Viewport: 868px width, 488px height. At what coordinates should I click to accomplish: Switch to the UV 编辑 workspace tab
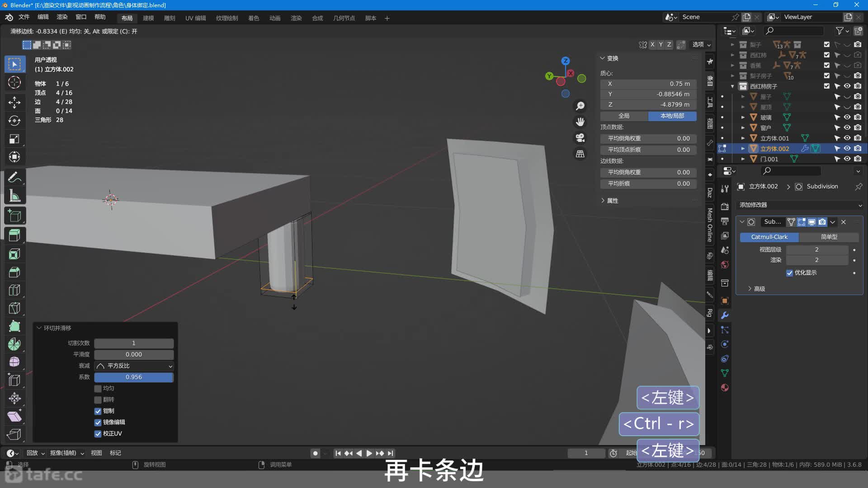(195, 18)
